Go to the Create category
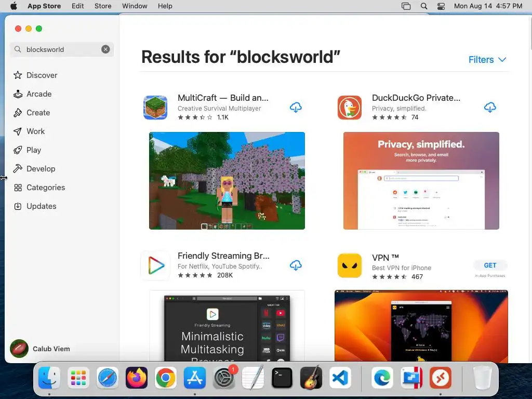 point(32,113)
